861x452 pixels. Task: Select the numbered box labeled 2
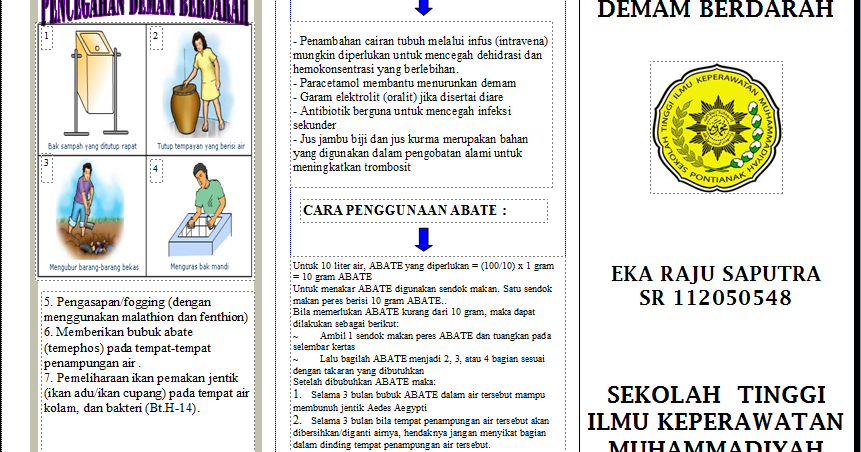tap(156, 38)
